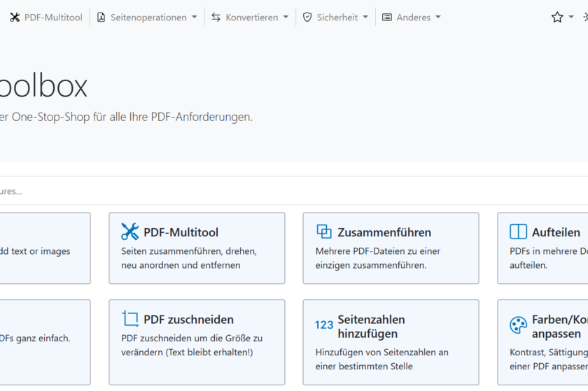Click the Aufteilen split columns icon

click(x=518, y=232)
